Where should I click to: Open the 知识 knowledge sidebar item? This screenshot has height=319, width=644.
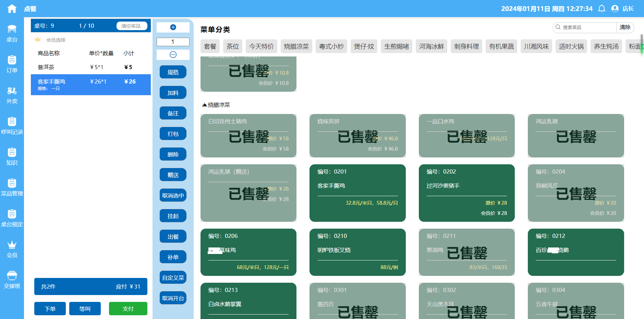[12, 157]
